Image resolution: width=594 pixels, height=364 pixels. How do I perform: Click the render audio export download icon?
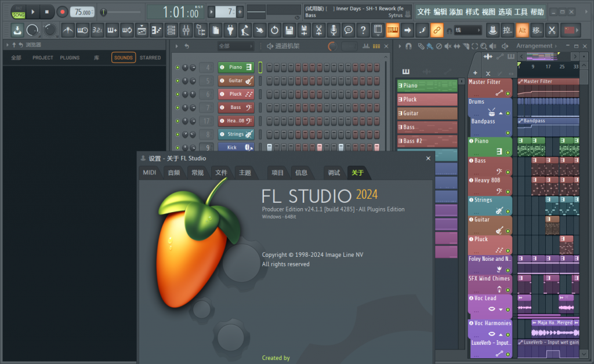(x=17, y=30)
